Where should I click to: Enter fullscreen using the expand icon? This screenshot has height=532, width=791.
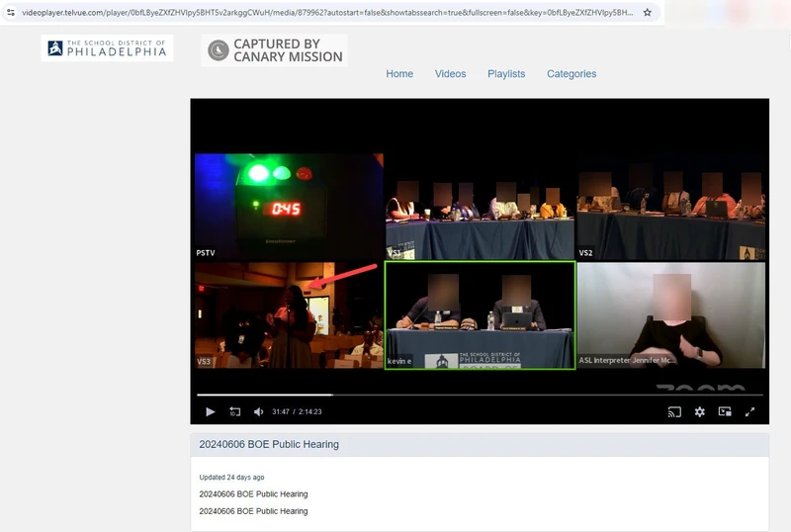750,411
